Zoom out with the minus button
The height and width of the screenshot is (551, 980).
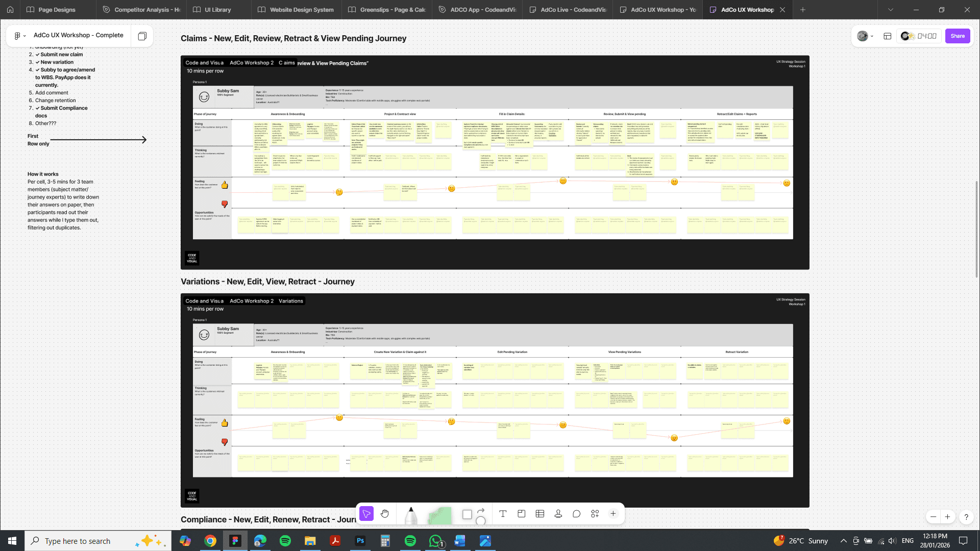933,517
